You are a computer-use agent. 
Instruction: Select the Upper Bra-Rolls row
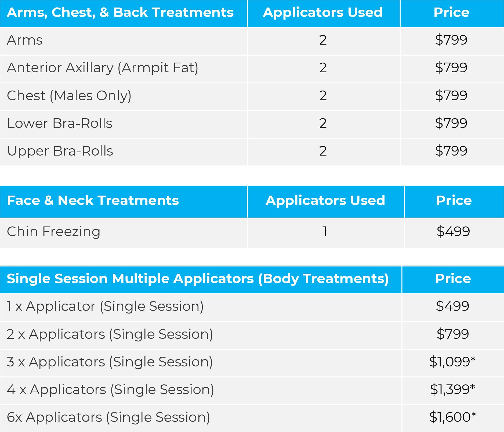pos(252,152)
